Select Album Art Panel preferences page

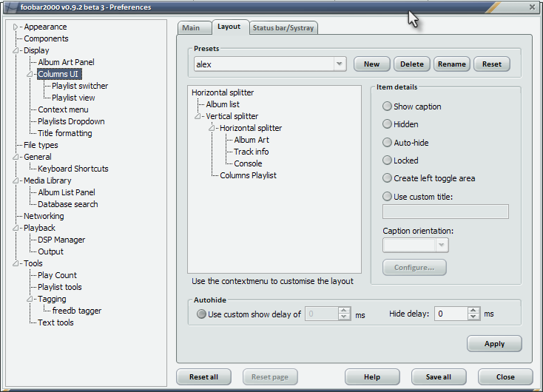66,62
